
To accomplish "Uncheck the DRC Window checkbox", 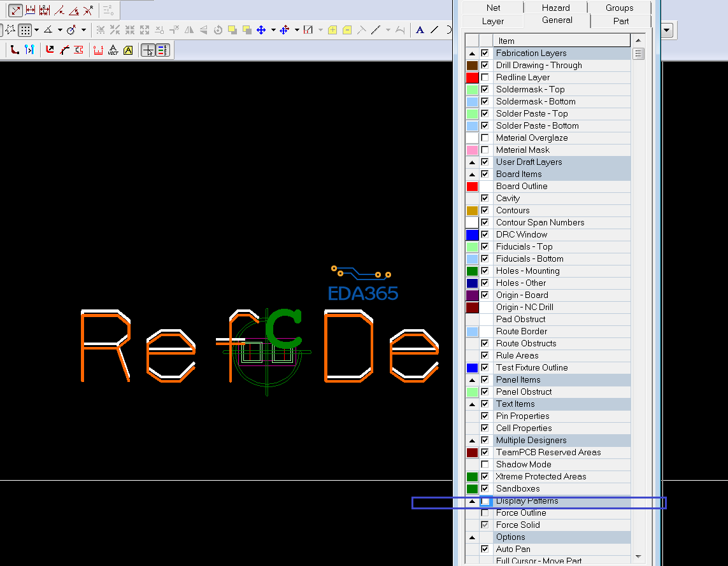I will [485, 235].
